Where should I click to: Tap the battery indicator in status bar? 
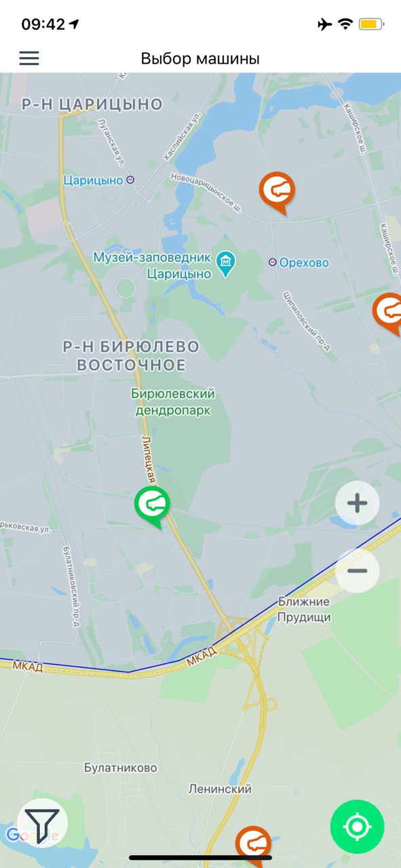[x=371, y=24]
